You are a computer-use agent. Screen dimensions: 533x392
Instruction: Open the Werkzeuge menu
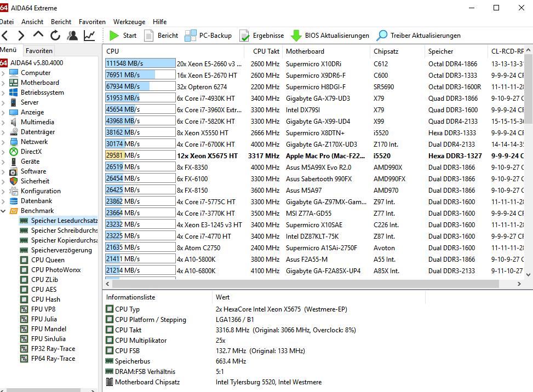(129, 22)
